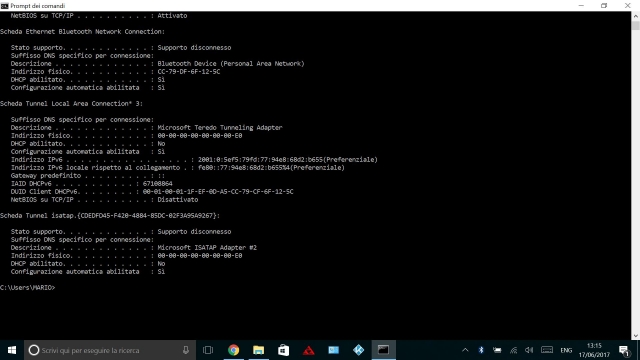Click the 'Gateway predefinito' line
The width and height of the screenshot is (640, 360).
88,176
